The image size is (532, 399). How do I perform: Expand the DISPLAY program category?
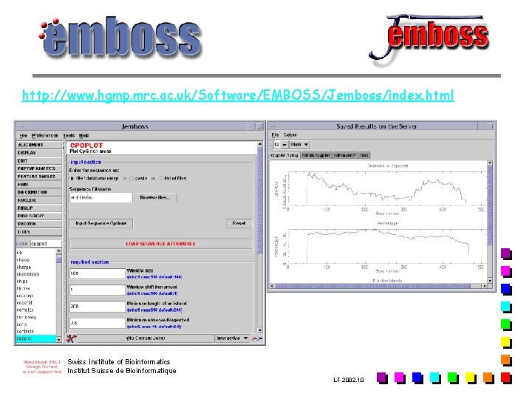39,153
